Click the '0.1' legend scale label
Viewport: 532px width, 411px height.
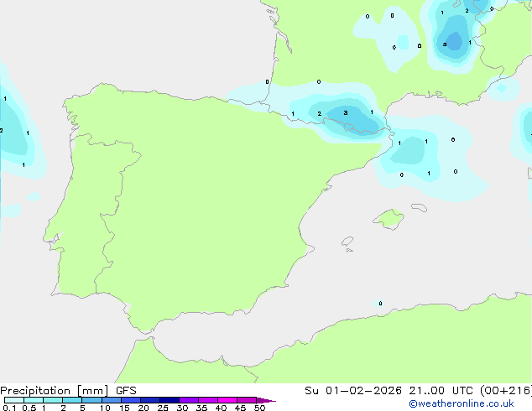click(x=9, y=408)
